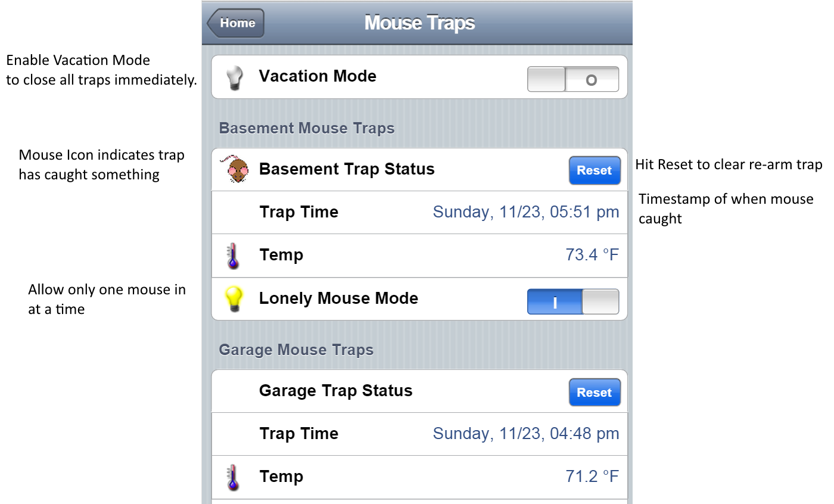Select the Basement Mouse Traps section header
This screenshot has height=504, width=834.
click(307, 128)
